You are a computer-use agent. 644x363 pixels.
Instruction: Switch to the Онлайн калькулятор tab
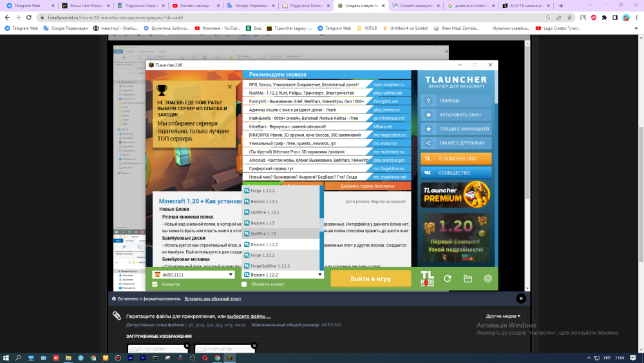415,6
